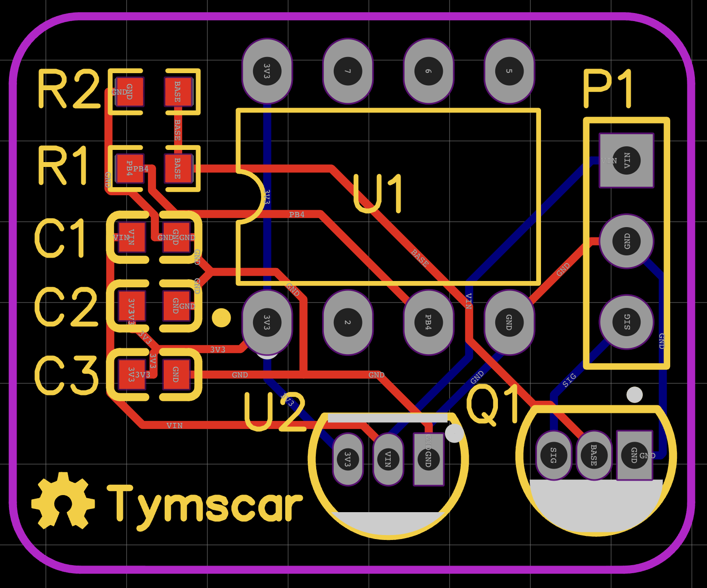
Task: Click U1 pin 5 pad
Action: coord(509,71)
